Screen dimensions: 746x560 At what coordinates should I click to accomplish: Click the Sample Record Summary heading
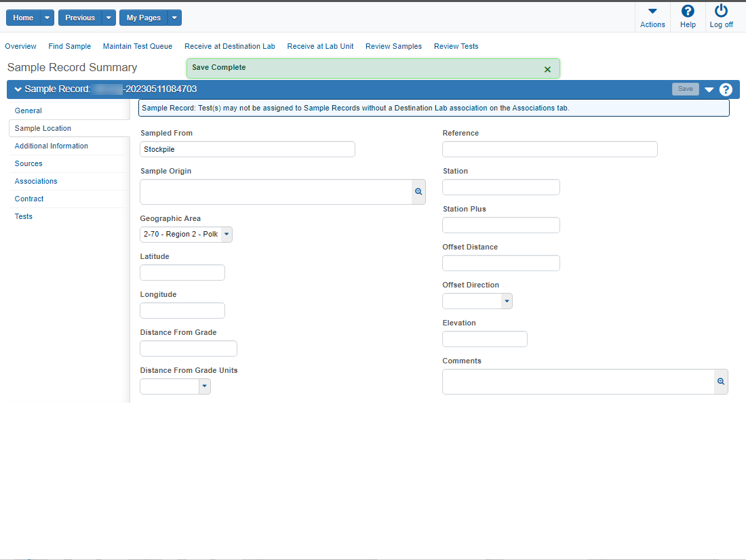pyautogui.click(x=73, y=68)
